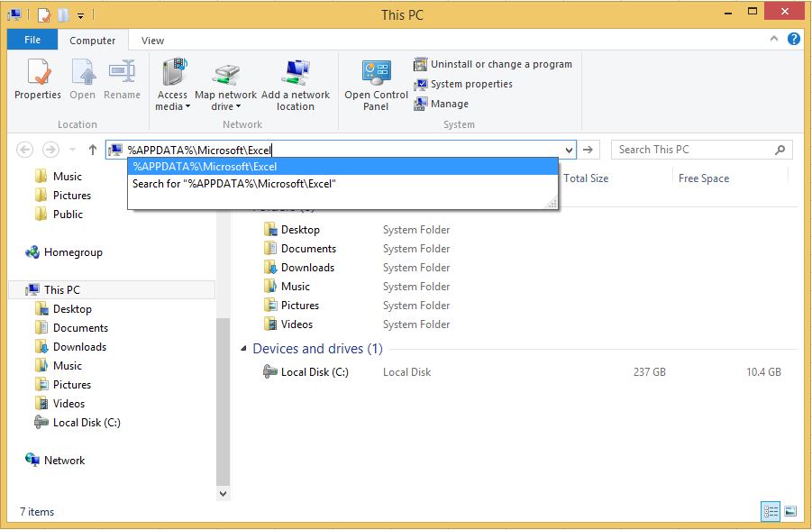Click the Pictures folder icon in file list
Screen dimensions: 812x530
click(269, 306)
